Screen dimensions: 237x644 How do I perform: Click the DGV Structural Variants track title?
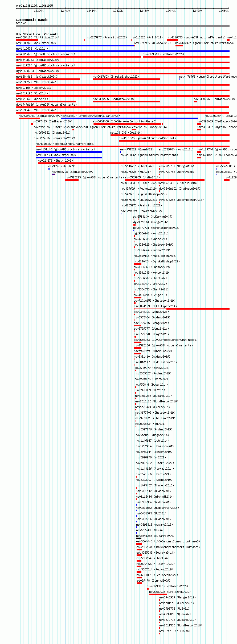(x=37, y=34)
